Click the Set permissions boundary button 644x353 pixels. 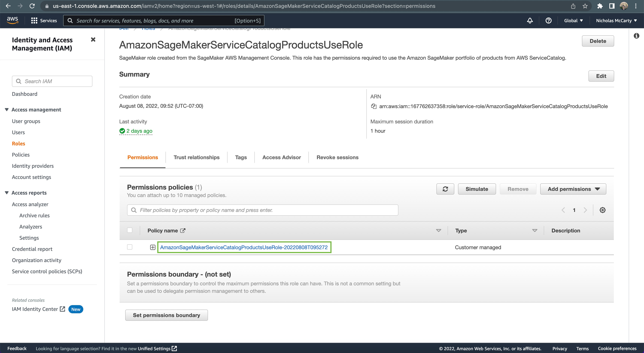pos(166,315)
